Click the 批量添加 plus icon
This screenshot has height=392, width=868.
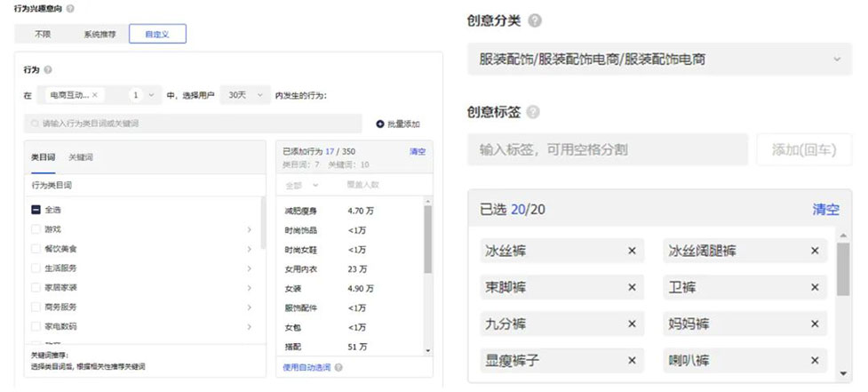coord(380,124)
